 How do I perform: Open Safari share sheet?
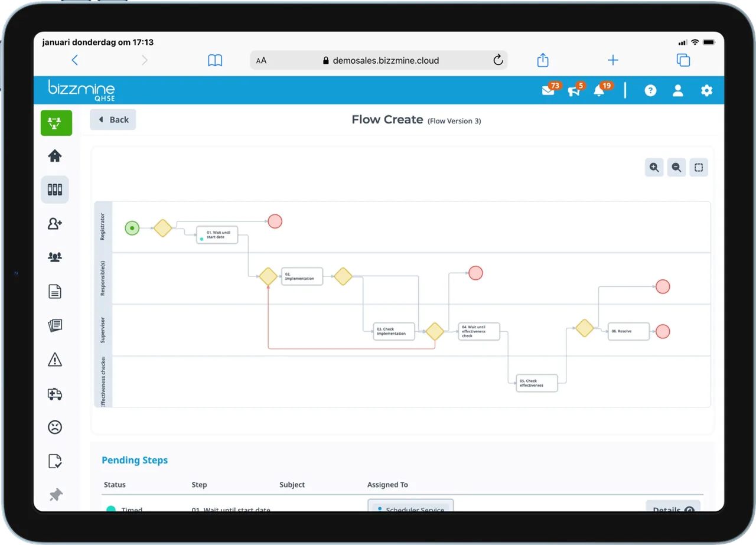click(x=543, y=60)
